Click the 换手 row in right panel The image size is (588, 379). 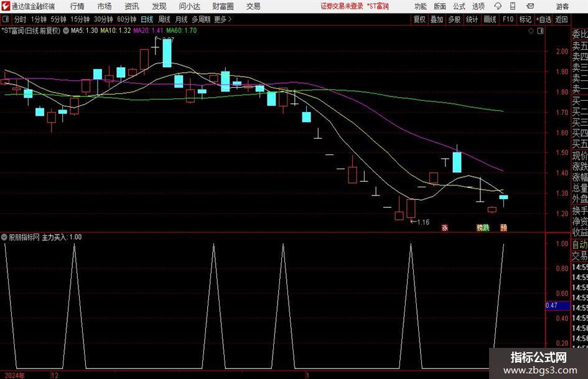pos(580,210)
